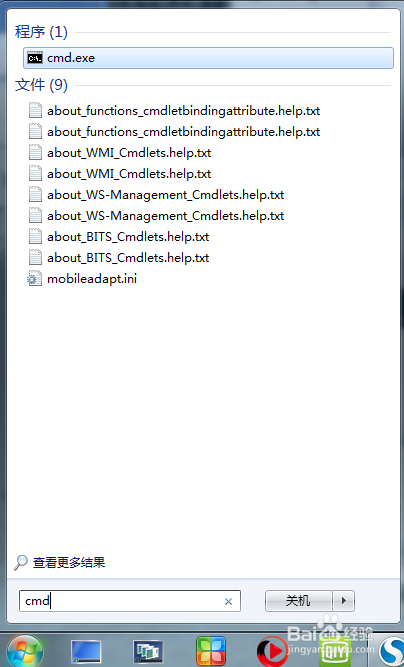Click 查看更多结果 to see more results
This screenshot has height=667, width=404.
click(69, 562)
